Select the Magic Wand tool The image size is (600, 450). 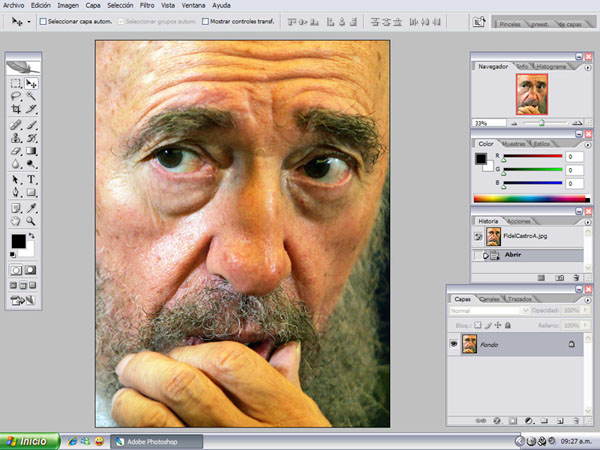31,97
